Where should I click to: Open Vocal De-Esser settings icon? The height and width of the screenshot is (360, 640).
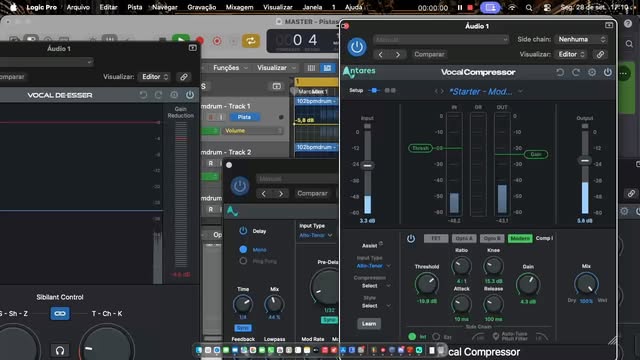click(174, 95)
